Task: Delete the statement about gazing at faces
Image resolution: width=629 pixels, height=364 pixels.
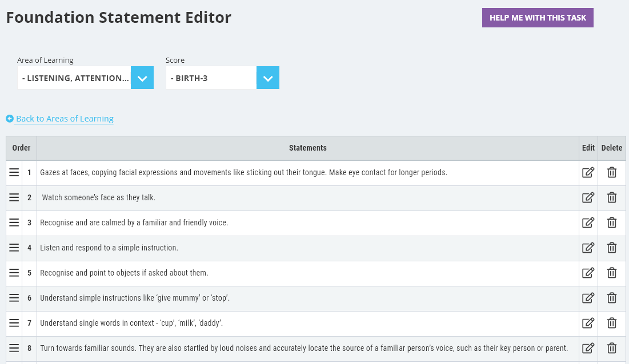Action: coord(612,173)
